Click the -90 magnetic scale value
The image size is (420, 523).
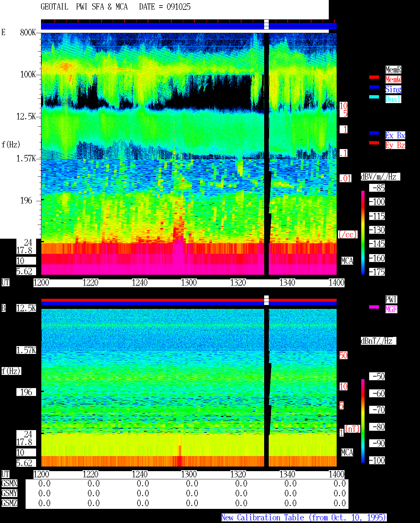pos(377,443)
